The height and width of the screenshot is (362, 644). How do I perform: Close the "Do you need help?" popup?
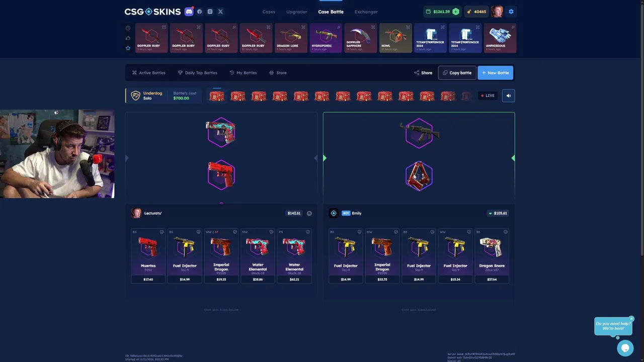[x=631, y=319]
